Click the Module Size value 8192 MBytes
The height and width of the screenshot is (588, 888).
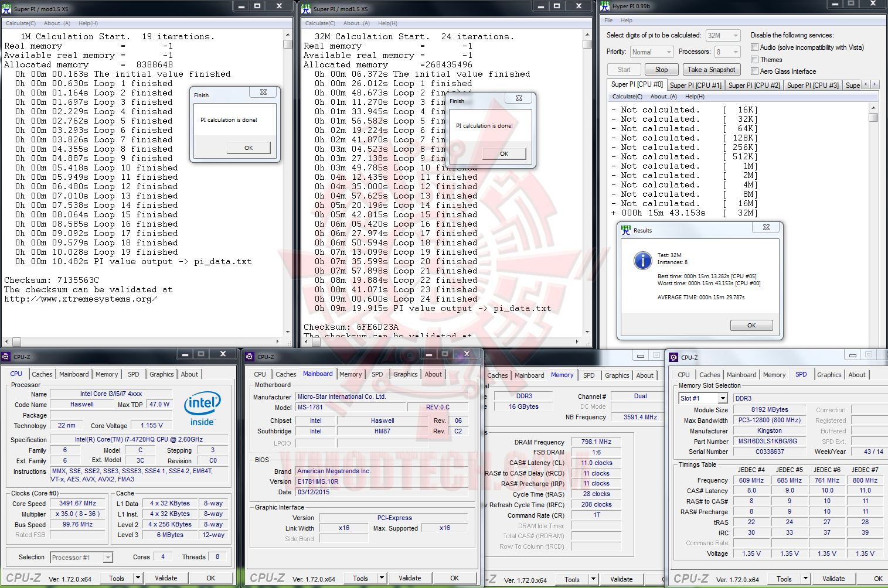(x=770, y=410)
